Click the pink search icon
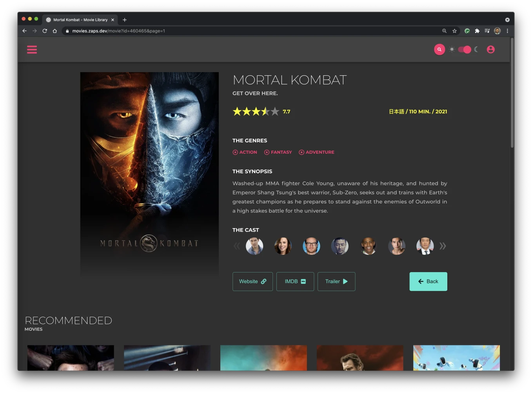The width and height of the screenshot is (532, 394). 439,49
